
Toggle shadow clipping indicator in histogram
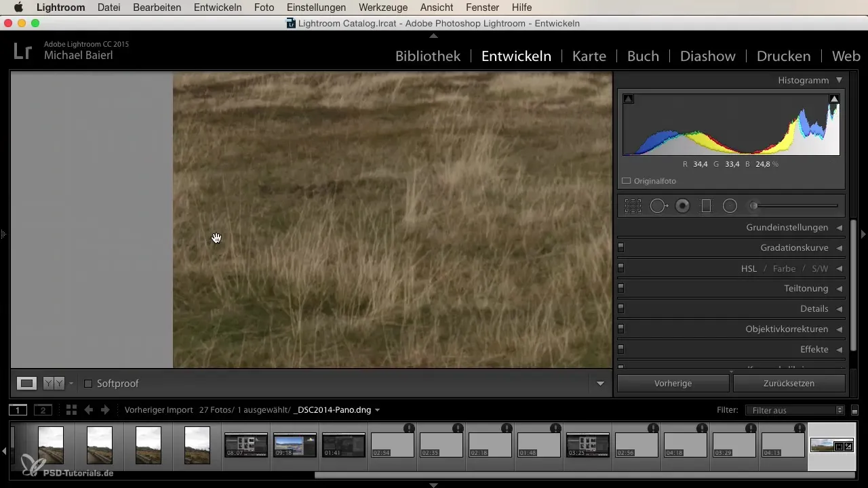tap(628, 99)
